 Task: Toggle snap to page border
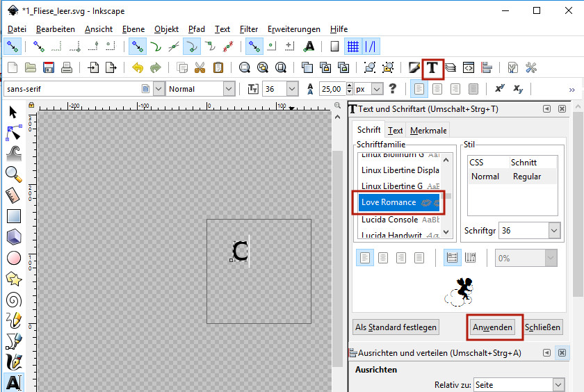[335, 47]
